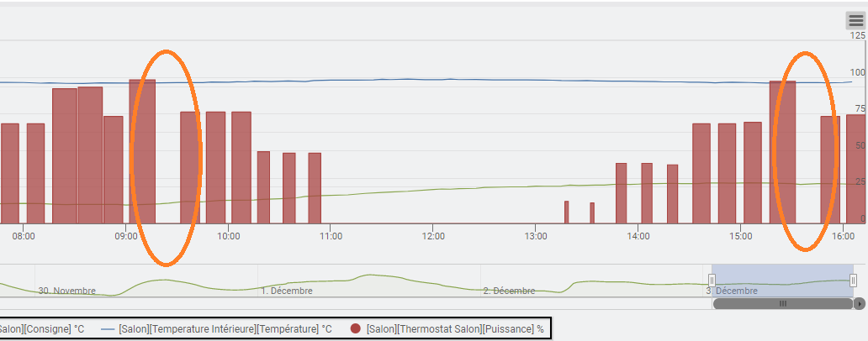868x341 pixels.
Task: Click the blue Température legend line marker
Action: pyautogui.click(x=108, y=329)
